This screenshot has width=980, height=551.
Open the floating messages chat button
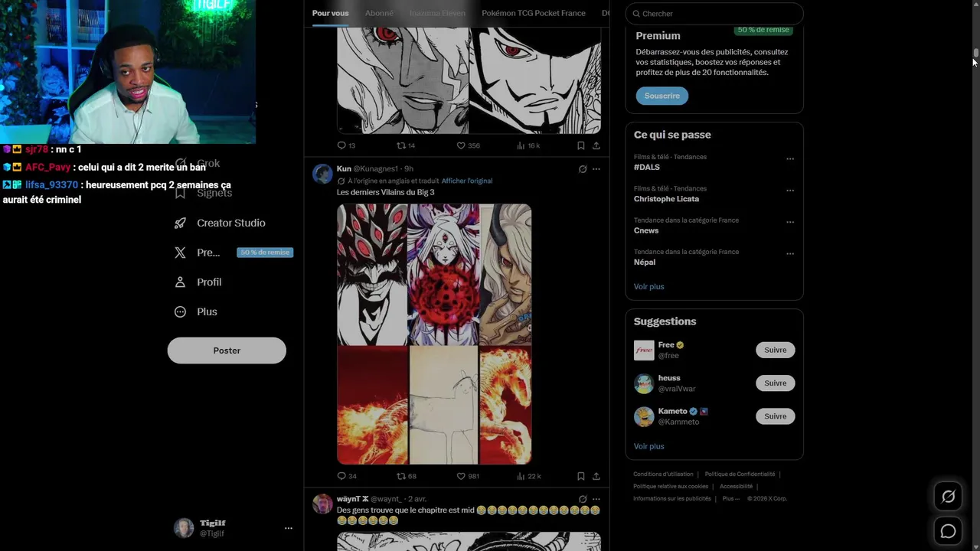[x=948, y=531]
